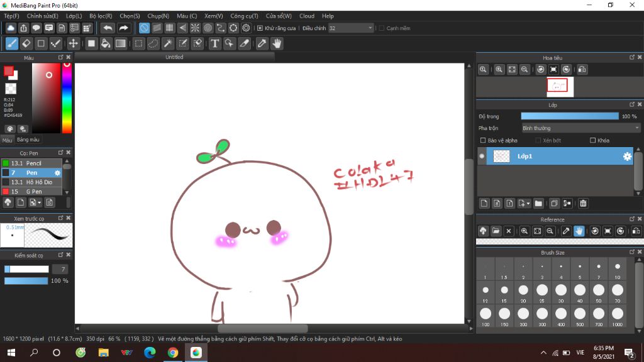Open the Điều chỉnh correction dropdown
The width and height of the screenshot is (644, 362).
(x=351, y=28)
